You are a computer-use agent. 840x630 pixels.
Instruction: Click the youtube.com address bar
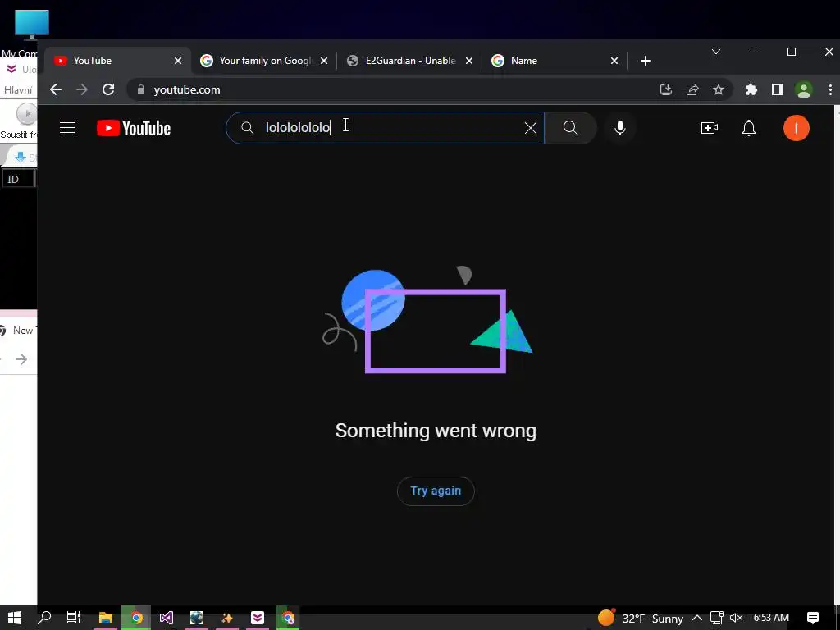point(396,89)
